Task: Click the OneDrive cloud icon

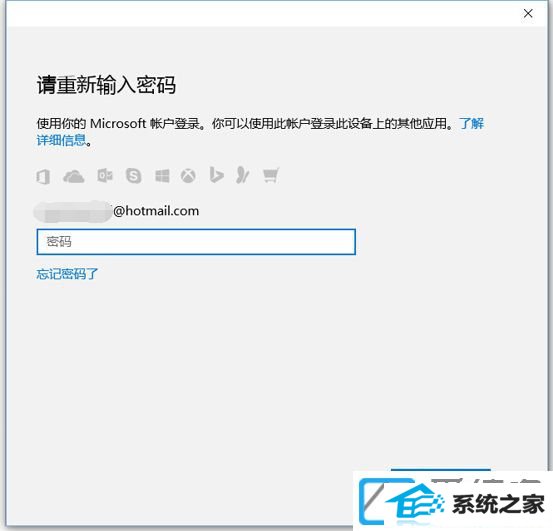Action: click(x=73, y=176)
